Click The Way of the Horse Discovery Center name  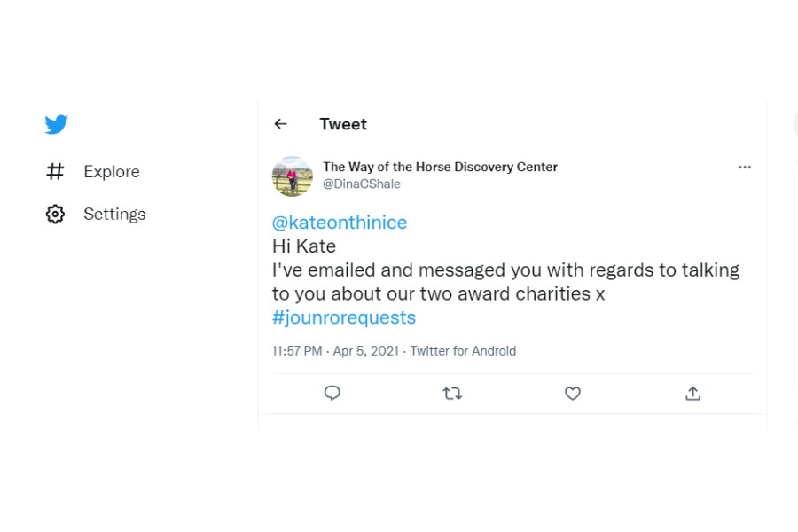tap(440, 167)
